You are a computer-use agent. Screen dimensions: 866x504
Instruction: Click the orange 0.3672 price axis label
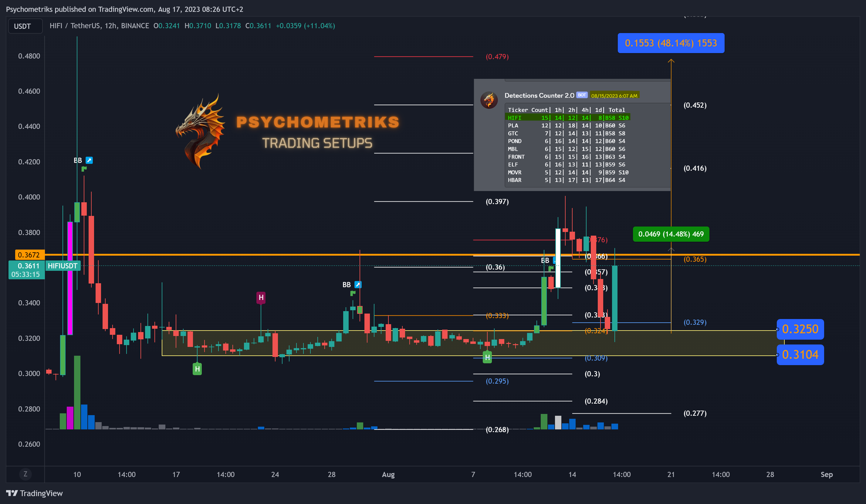pos(29,254)
